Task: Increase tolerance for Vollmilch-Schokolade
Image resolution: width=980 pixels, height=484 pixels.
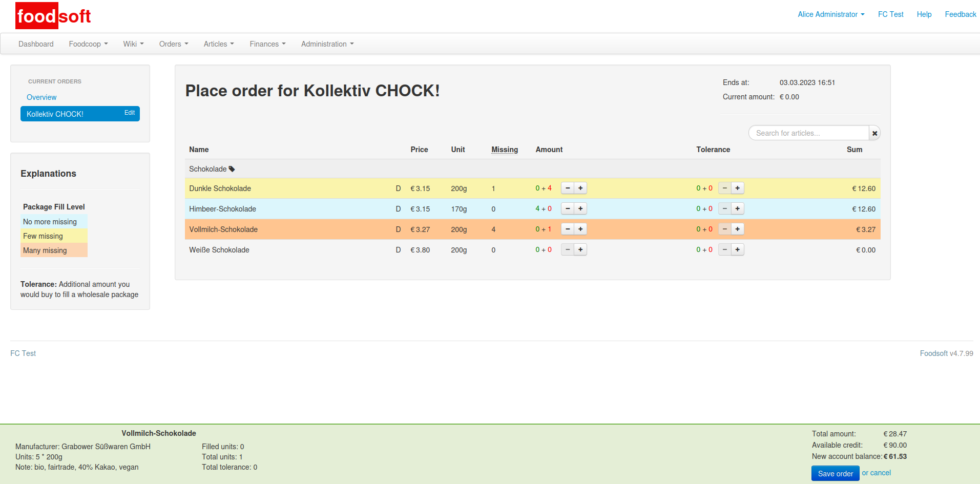Action: pos(737,229)
